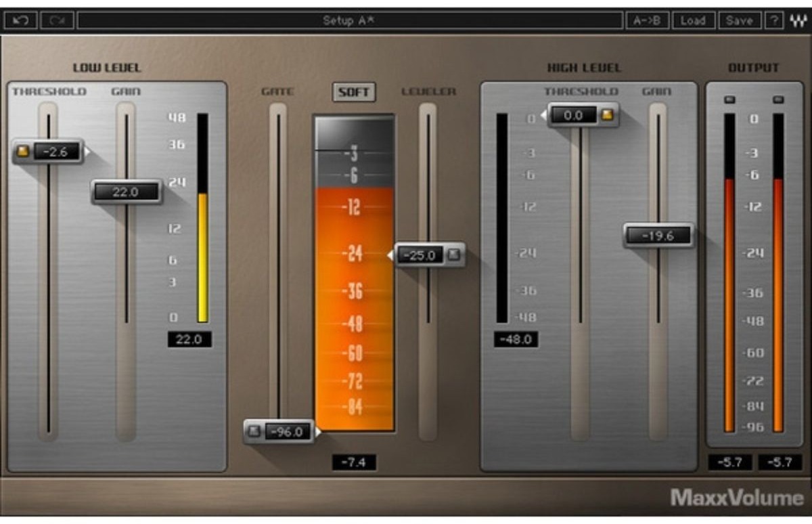Open the help question mark button
The height and width of the screenshot is (524, 812).
tap(774, 20)
